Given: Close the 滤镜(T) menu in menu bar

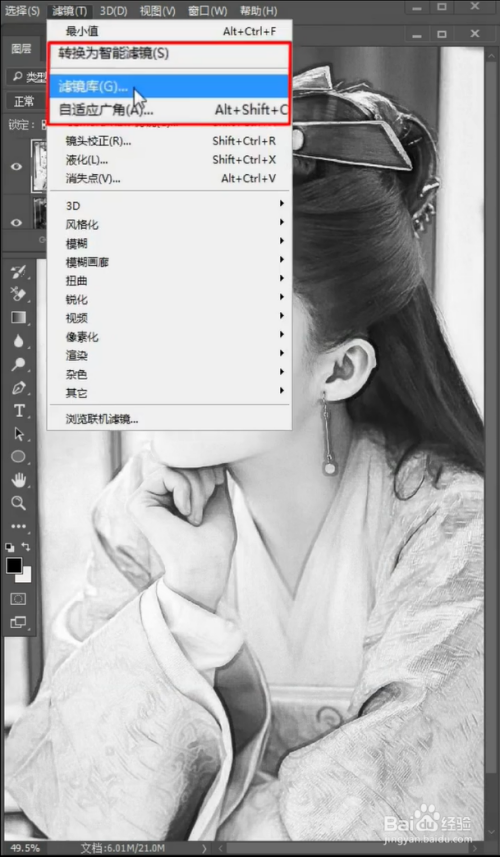Looking at the screenshot, I should click(x=70, y=10).
